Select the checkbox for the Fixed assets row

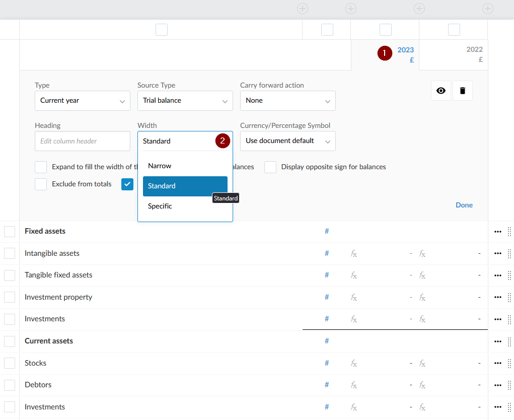pyautogui.click(x=10, y=232)
